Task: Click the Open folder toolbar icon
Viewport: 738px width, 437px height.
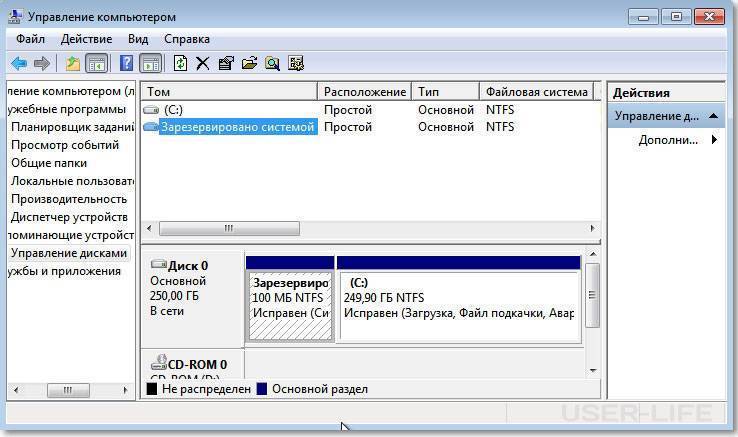Action: pos(249,63)
